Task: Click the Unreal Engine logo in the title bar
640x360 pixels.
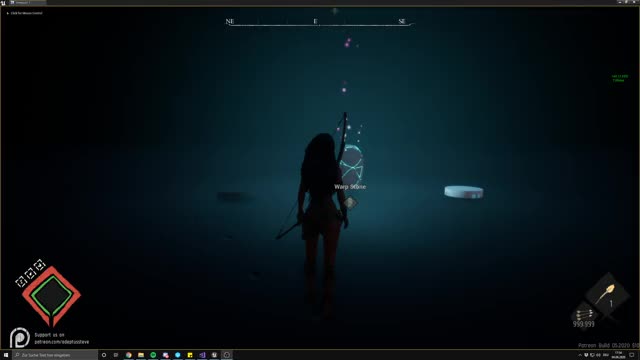Action: pos(3,2)
